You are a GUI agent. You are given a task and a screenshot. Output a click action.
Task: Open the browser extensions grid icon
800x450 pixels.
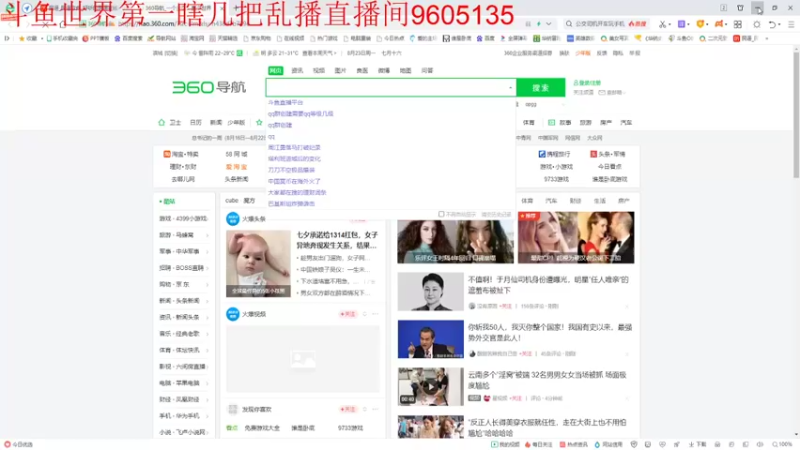point(738,24)
